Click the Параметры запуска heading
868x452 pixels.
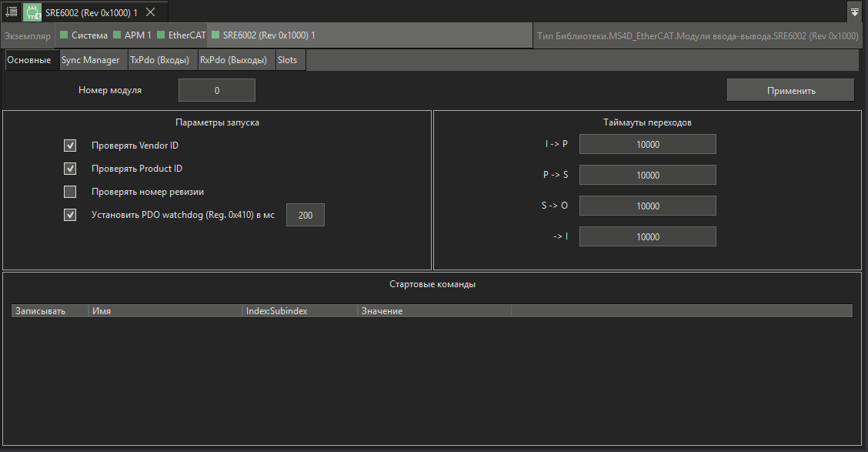pyautogui.click(x=217, y=122)
